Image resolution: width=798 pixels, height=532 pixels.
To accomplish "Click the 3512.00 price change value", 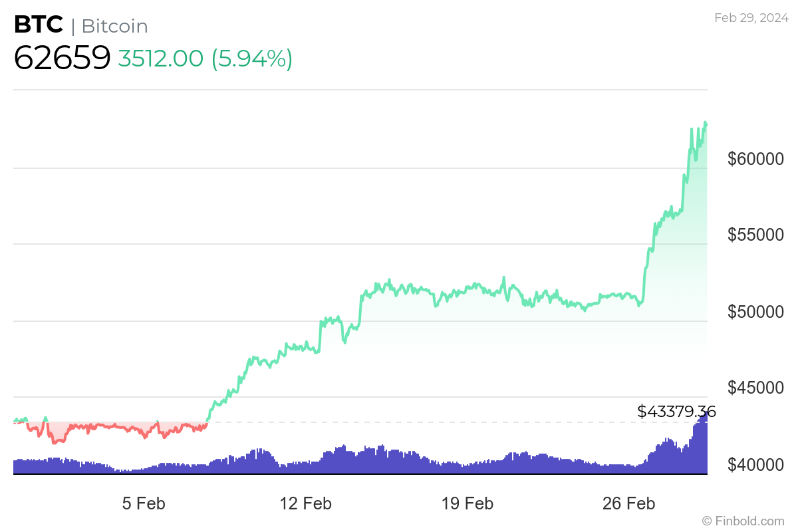I will pyautogui.click(x=160, y=59).
